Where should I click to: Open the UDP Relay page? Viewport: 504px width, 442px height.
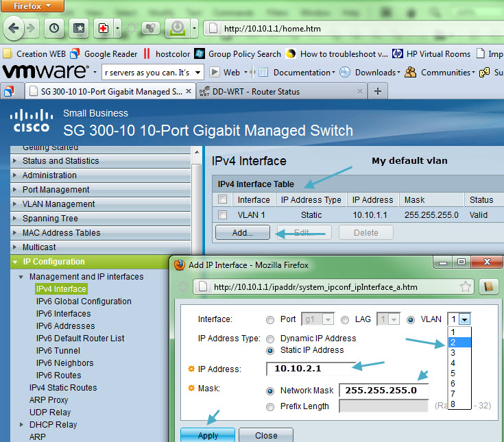click(x=50, y=412)
